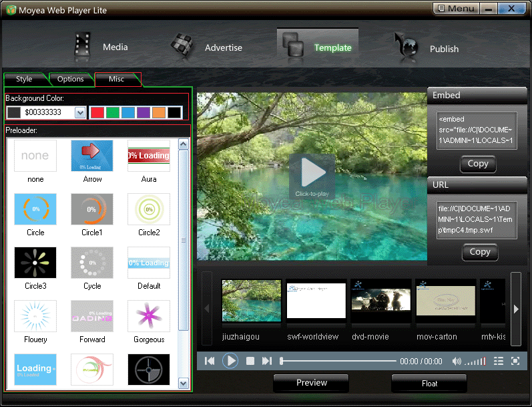Copy the embed code
Image resolution: width=532 pixels, height=407 pixels.
(x=478, y=164)
